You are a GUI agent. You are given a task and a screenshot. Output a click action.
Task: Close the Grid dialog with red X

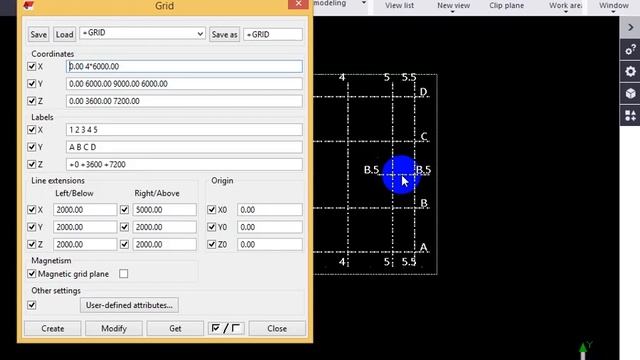point(298,4)
